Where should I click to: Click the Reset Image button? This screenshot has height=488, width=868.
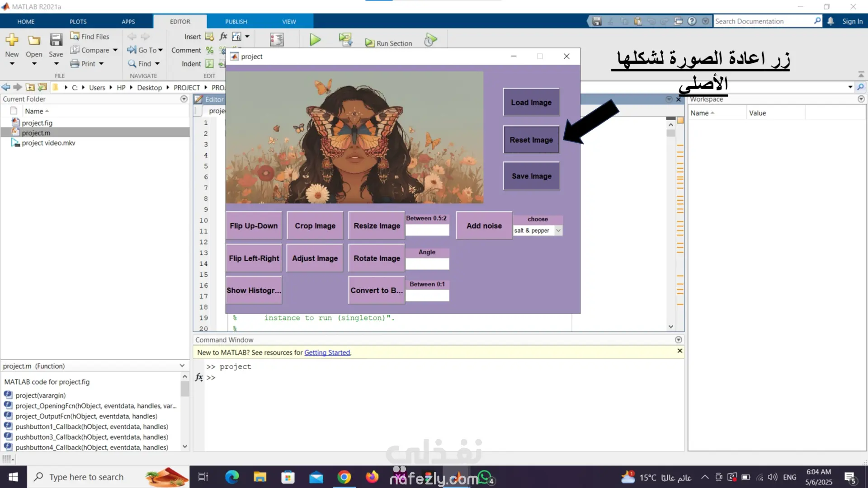click(531, 140)
